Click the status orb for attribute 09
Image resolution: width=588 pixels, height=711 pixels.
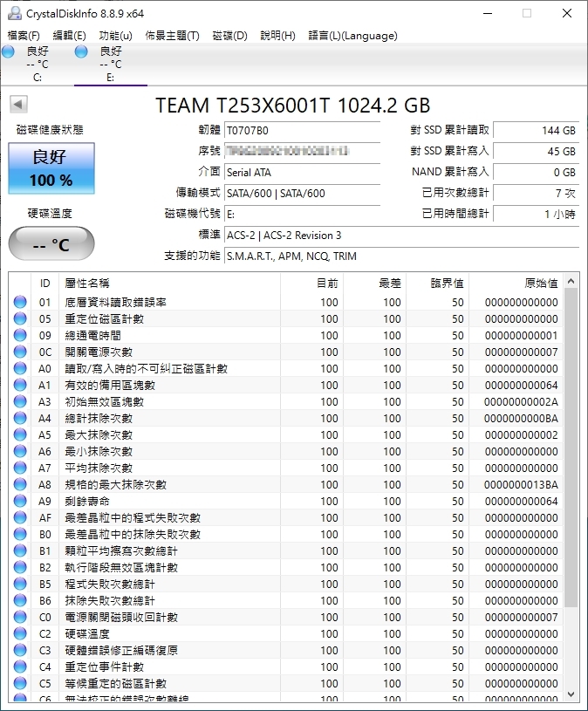20,335
